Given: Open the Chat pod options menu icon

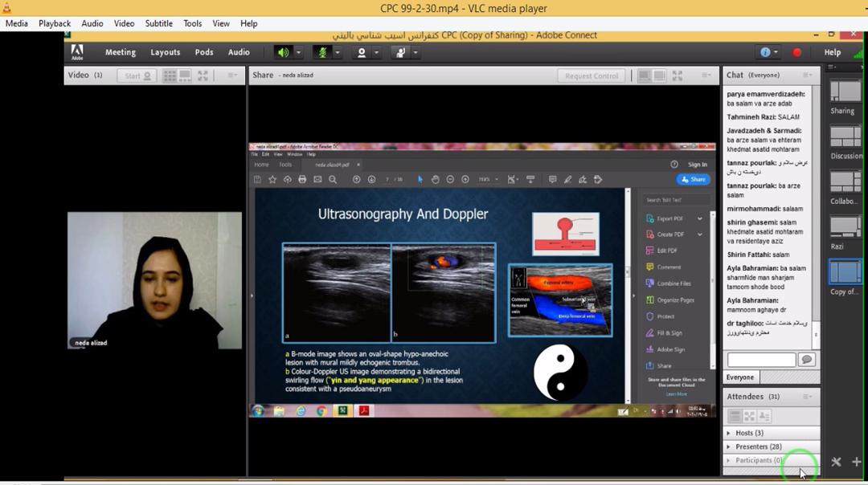Looking at the screenshot, I should point(807,75).
